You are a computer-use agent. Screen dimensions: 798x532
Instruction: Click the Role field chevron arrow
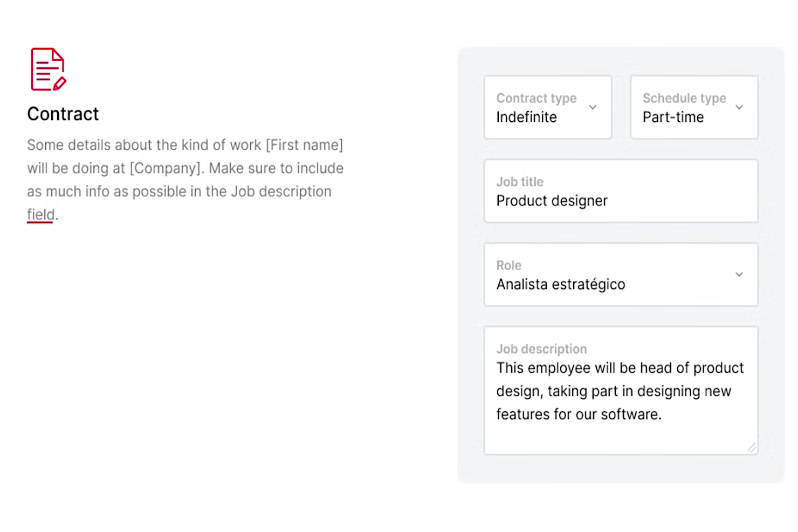coord(739,274)
